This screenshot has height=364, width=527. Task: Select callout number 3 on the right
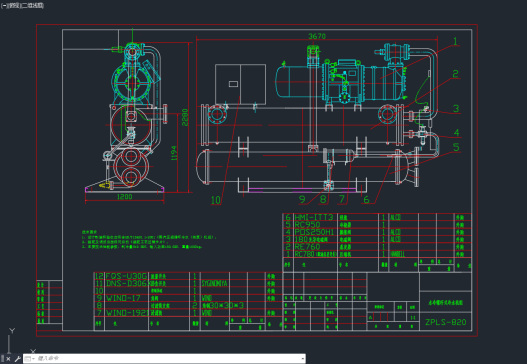point(456,109)
